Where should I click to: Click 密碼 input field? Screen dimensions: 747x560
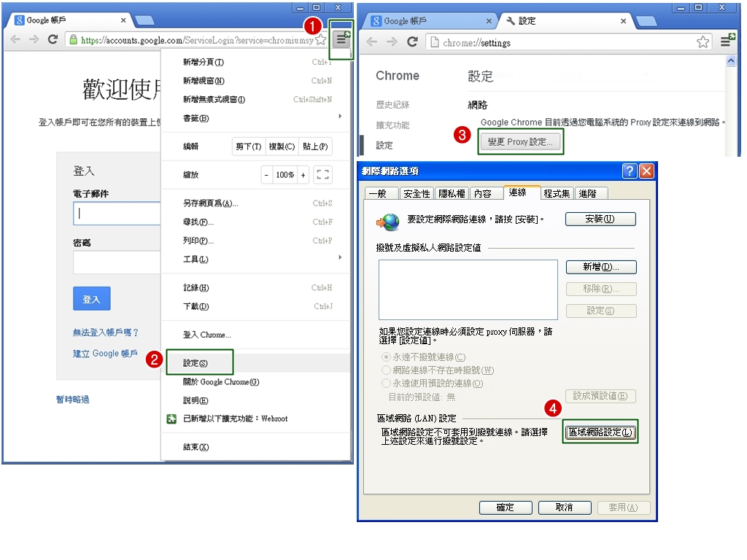point(117,262)
